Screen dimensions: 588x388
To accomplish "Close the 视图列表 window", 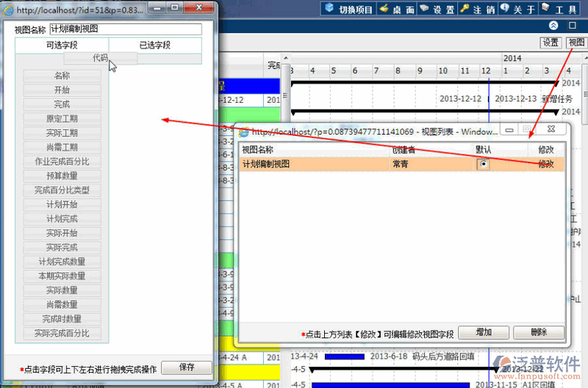I will (551, 129).
